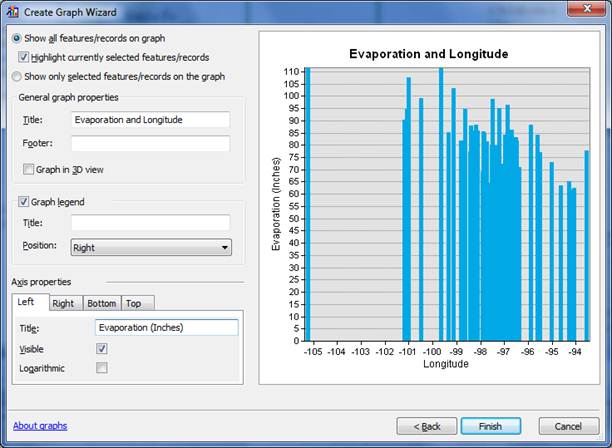The image size is (612, 448).
Task: Click the graph Footer text field
Action: coord(150,144)
